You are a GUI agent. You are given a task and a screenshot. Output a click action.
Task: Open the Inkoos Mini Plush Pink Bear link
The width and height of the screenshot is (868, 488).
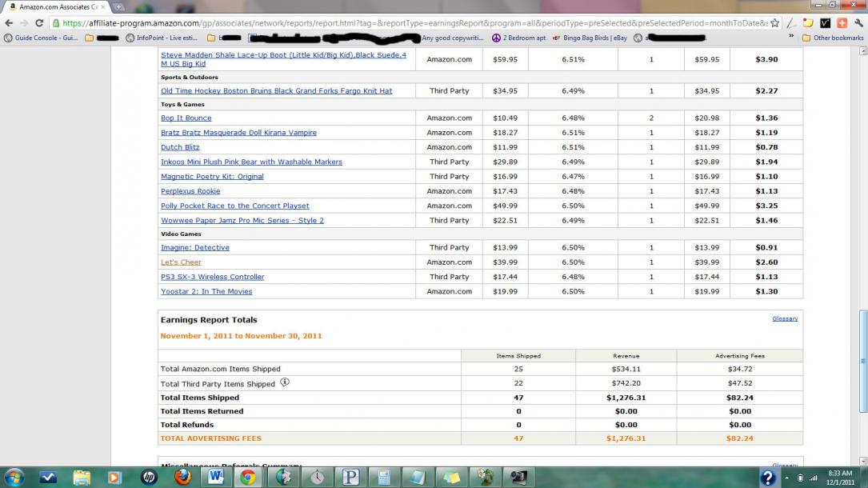click(x=251, y=162)
